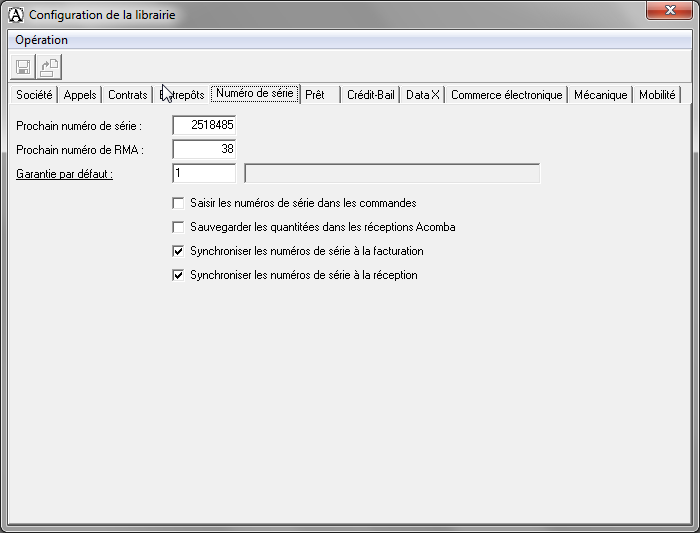Check Sauvegarder les quantitées dans les réceptions Acomba
This screenshot has width=700, height=533.
coord(179,227)
